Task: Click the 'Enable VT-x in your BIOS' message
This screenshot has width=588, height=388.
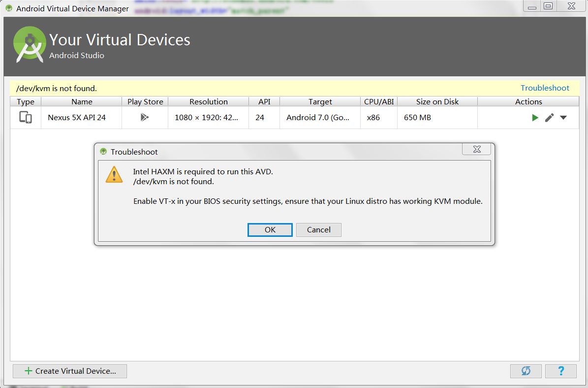Action: (x=308, y=201)
